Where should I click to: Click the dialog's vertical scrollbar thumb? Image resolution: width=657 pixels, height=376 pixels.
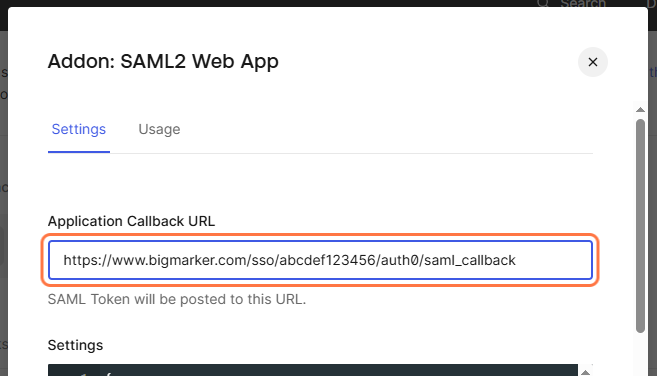pyautogui.click(x=640, y=226)
